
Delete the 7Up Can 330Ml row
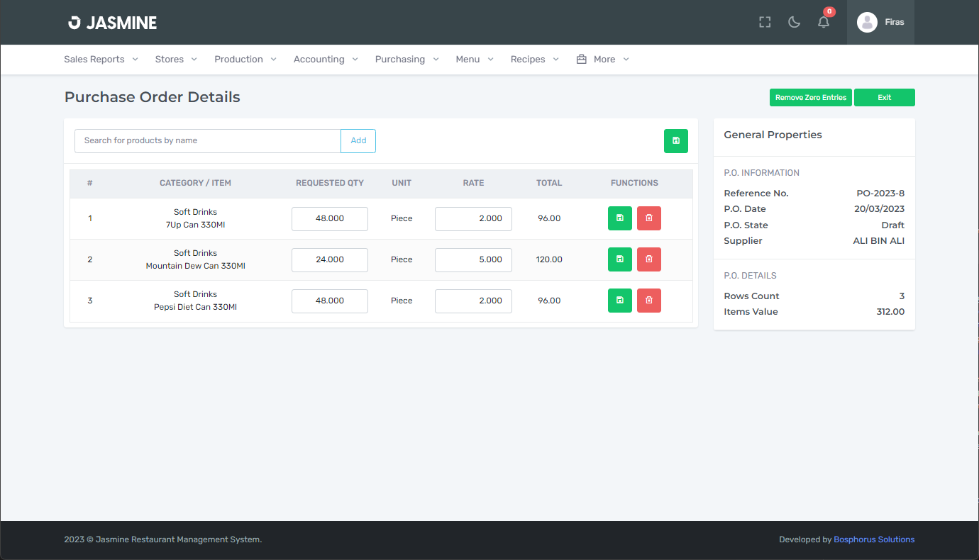click(x=648, y=218)
